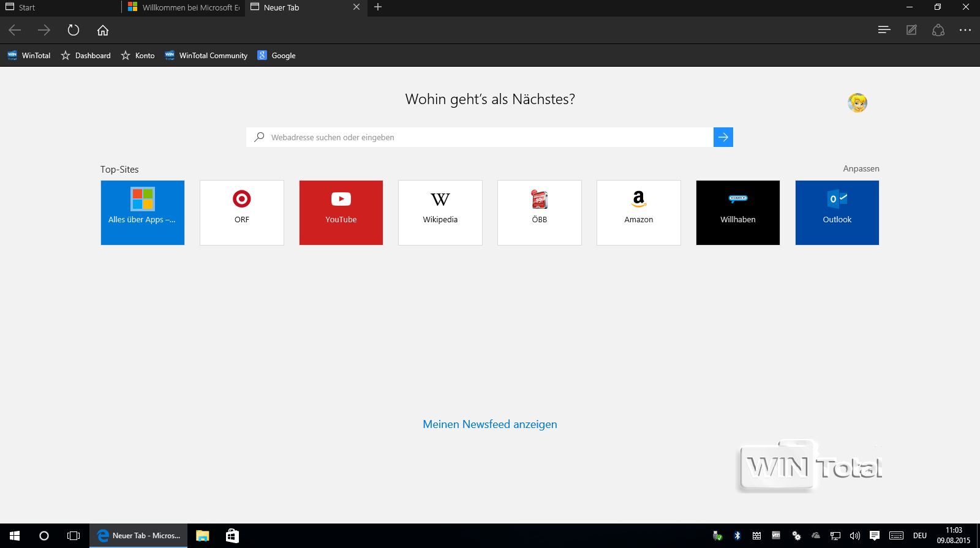
Task: Open WinTotal favorite in favorites bar
Action: point(29,55)
